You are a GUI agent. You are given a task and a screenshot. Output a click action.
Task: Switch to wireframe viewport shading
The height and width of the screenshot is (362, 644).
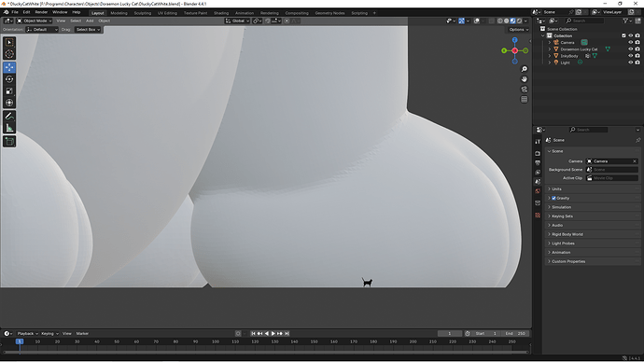500,21
